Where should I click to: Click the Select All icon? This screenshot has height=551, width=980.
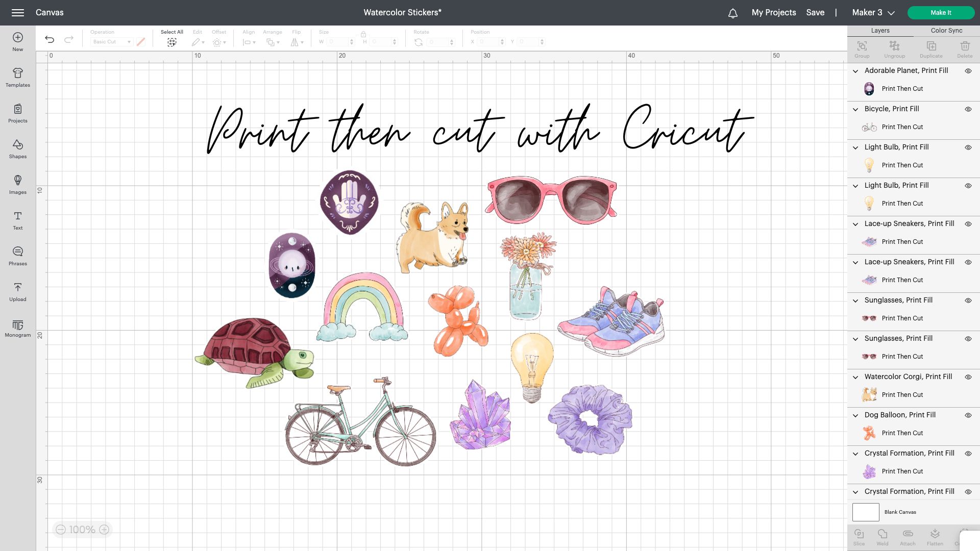[x=172, y=42]
